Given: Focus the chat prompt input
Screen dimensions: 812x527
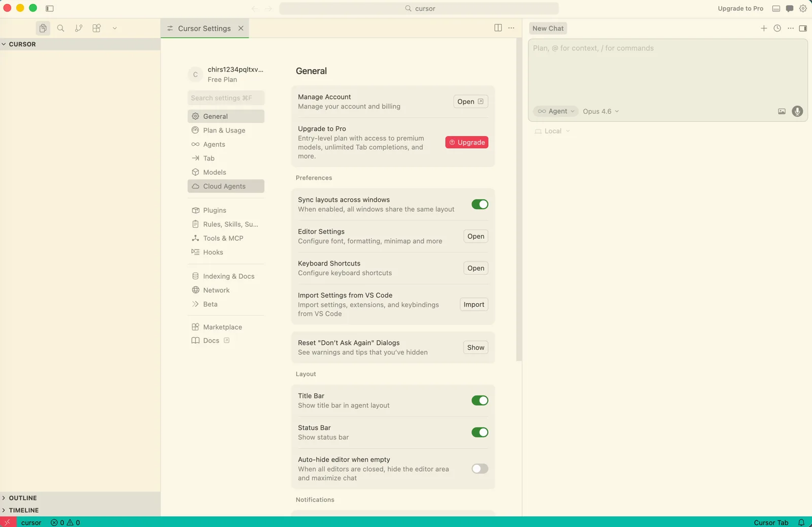Looking at the screenshot, I should click(668, 71).
